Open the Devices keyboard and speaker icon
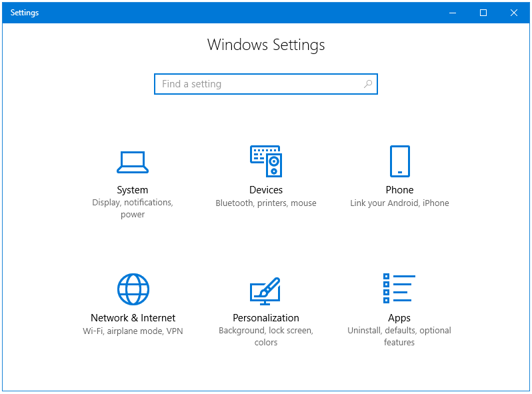The width and height of the screenshot is (532, 394). click(266, 161)
